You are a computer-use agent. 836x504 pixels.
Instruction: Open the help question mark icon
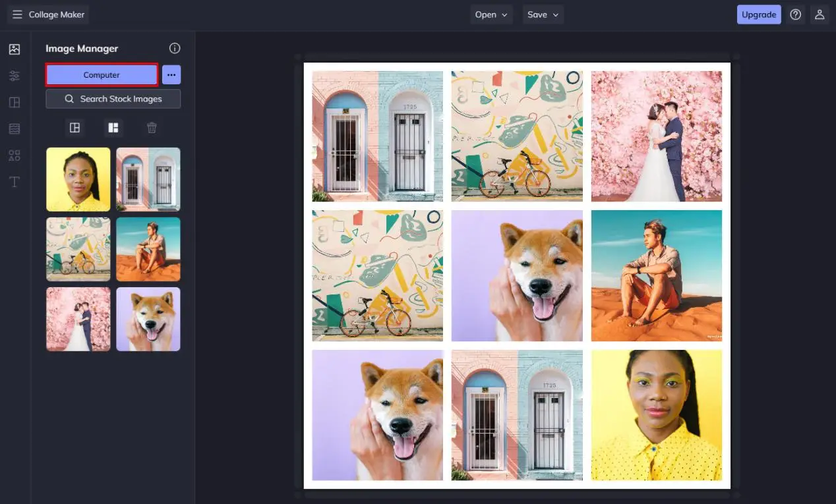(796, 14)
